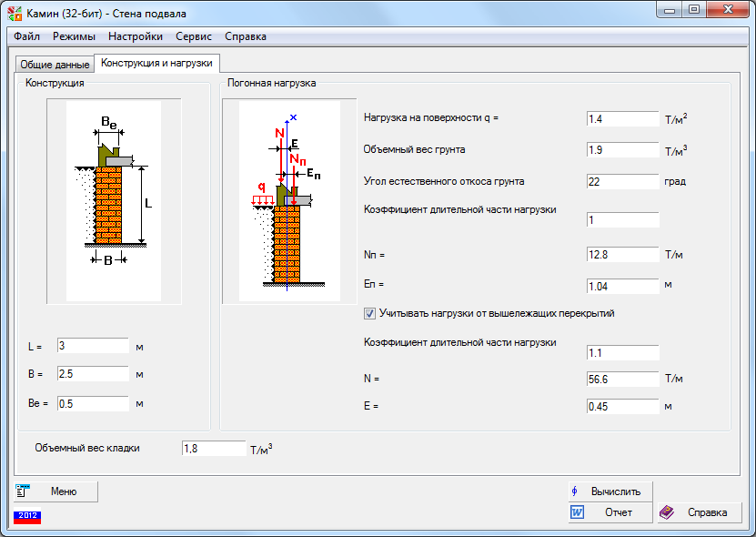This screenshot has width=756, height=537.
Task: Toggle the Учитывать нагрузки от вышележащих перекрытий checkbox
Action: pos(369,313)
